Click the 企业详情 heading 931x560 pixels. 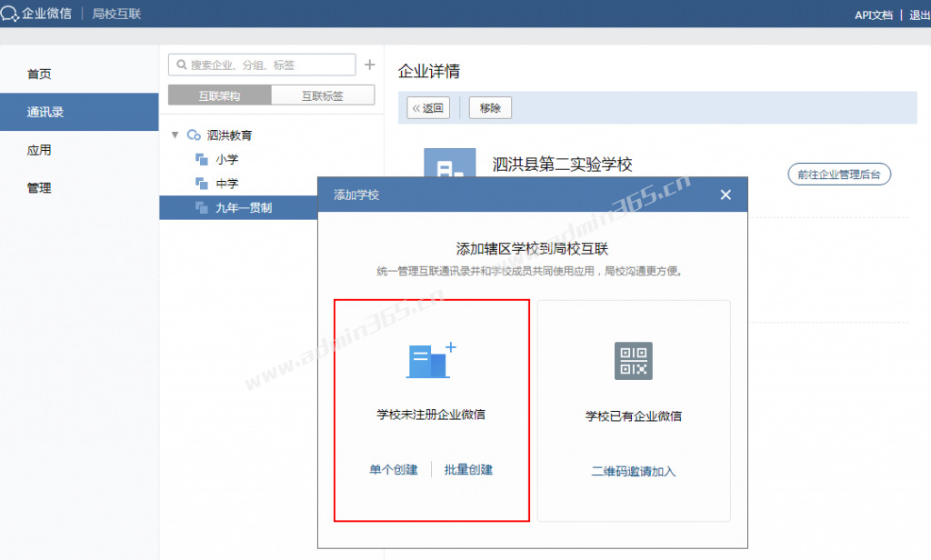pyautogui.click(x=429, y=71)
